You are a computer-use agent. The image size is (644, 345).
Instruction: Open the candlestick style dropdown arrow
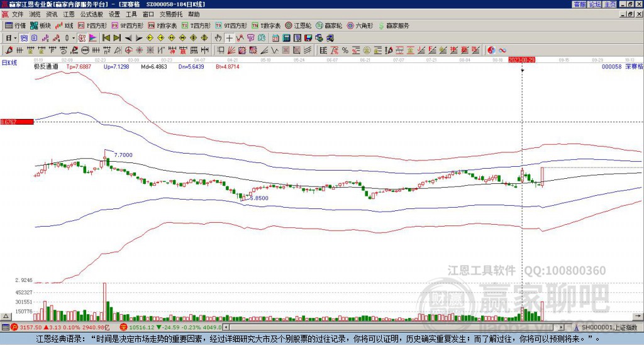tap(74, 38)
